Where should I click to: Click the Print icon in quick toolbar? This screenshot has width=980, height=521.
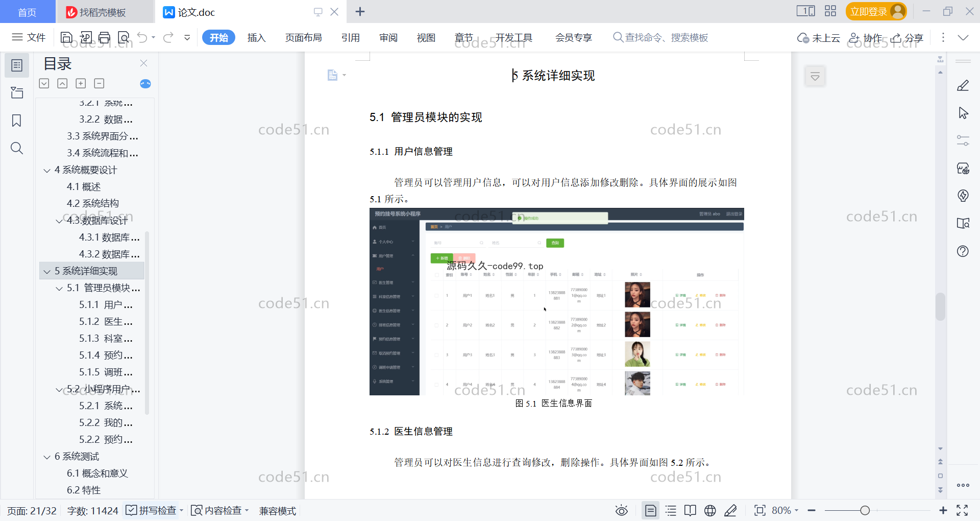click(104, 37)
